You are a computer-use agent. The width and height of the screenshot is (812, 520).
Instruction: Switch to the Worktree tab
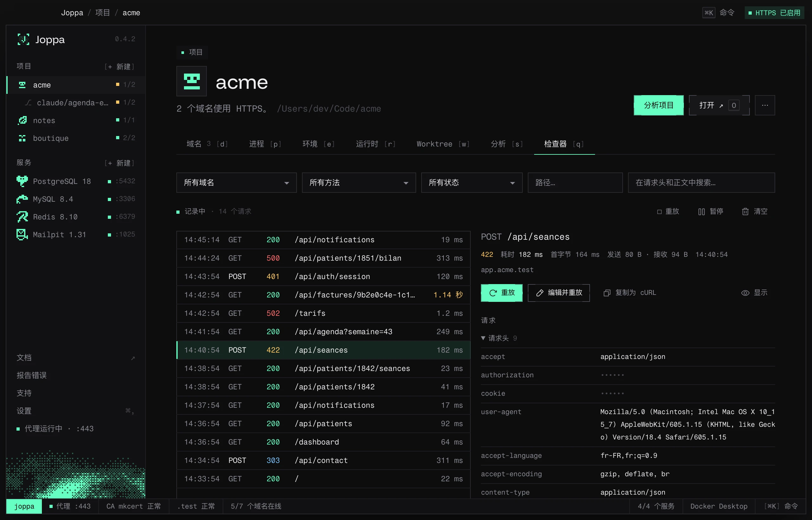coord(443,144)
